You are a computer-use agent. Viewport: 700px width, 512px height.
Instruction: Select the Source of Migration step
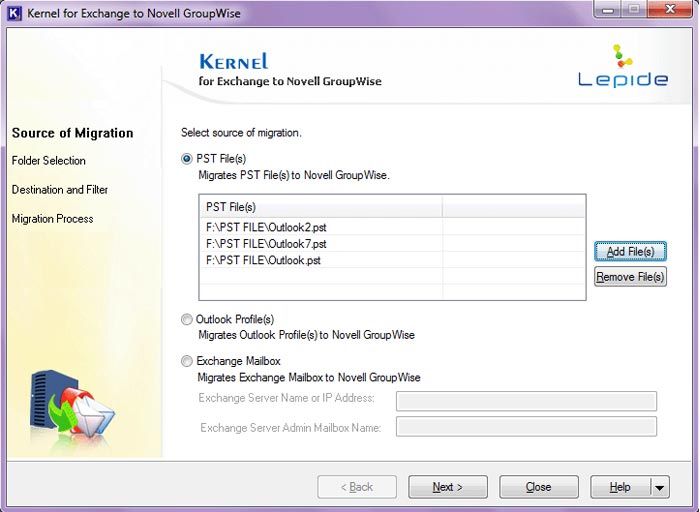[73, 133]
